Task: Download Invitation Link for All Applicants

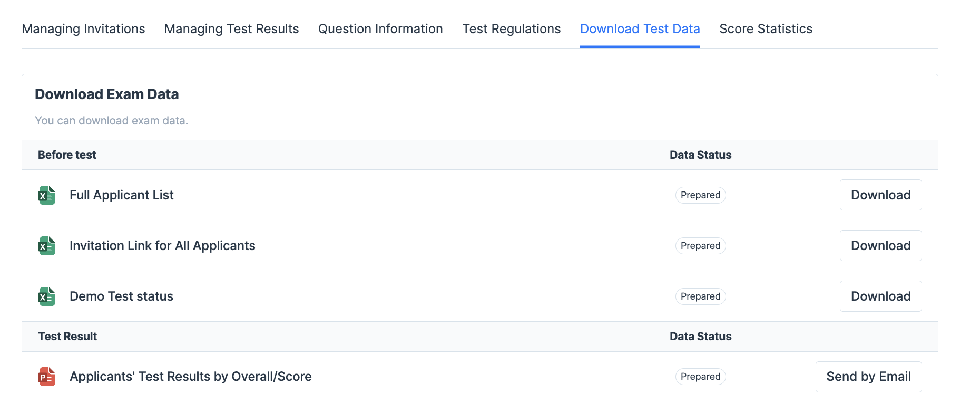Action: (x=880, y=246)
